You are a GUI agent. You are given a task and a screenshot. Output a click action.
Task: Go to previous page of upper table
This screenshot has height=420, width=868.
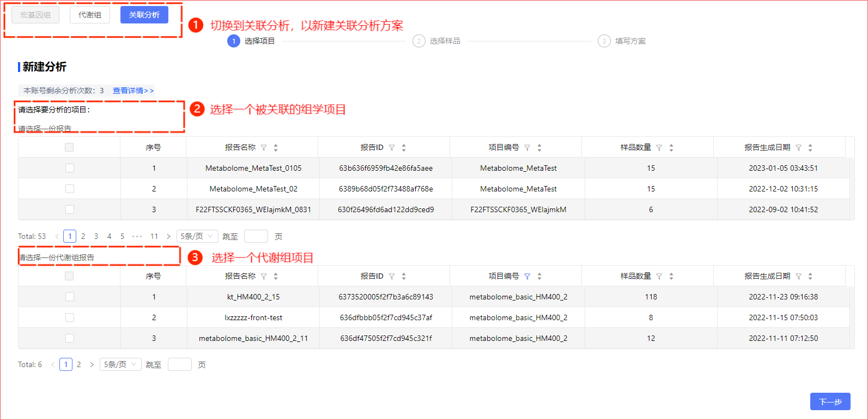click(x=57, y=236)
